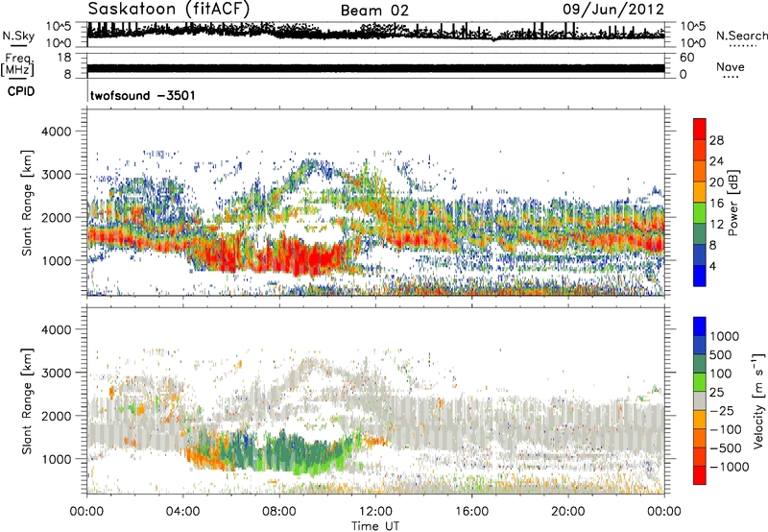Click the power panel "Slant Range [km]" label
Image resolution: width=768 pixels, height=532 pixels.
pos(27,203)
